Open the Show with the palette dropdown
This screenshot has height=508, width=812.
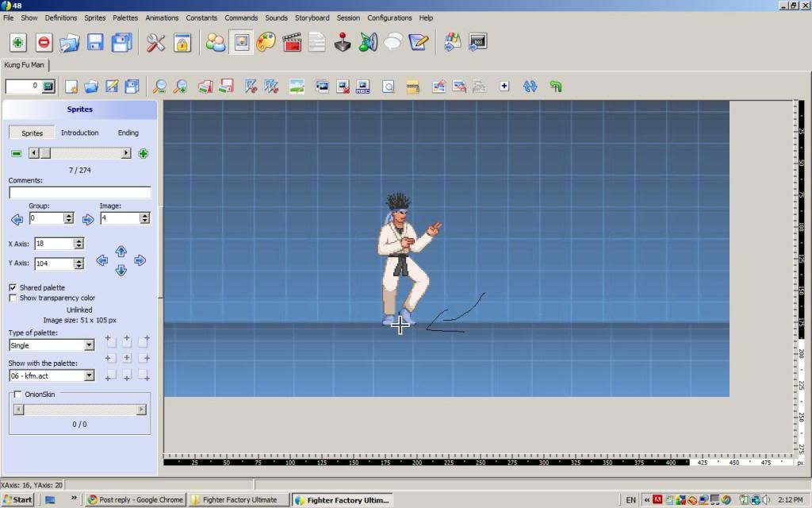(x=89, y=375)
